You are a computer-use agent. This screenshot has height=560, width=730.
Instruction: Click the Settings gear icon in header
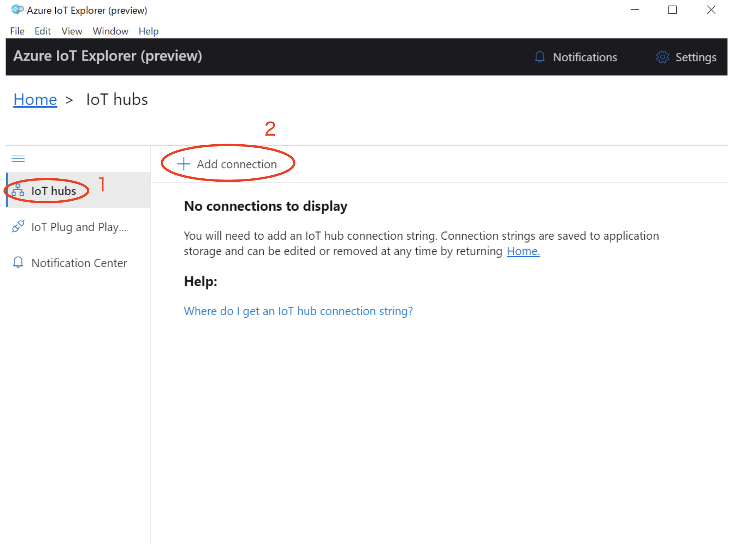tap(662, 57)
